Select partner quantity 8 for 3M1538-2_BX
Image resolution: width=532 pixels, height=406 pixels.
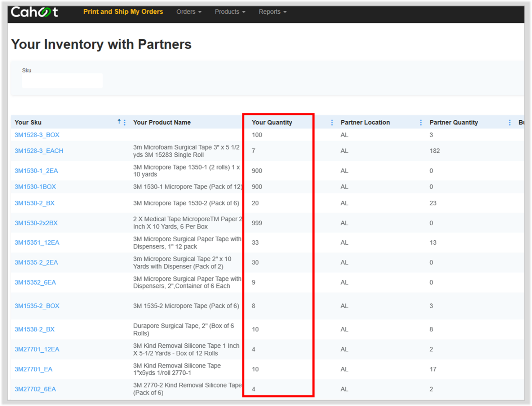431,329
